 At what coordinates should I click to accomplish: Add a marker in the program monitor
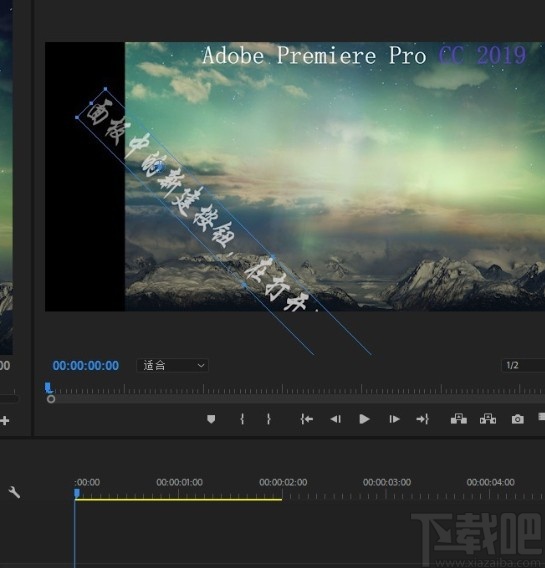(x=211, y=419)
